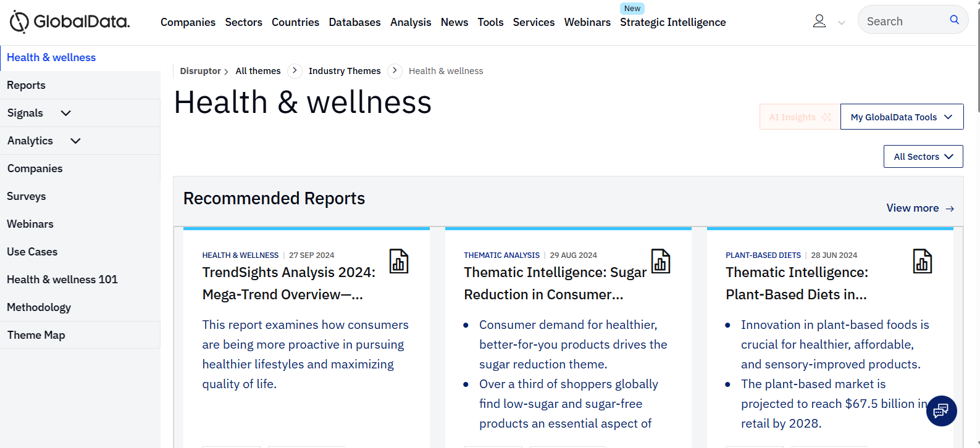980x448 pixels.
Task: Open the user account icon
Action: [x=819, y=22]
